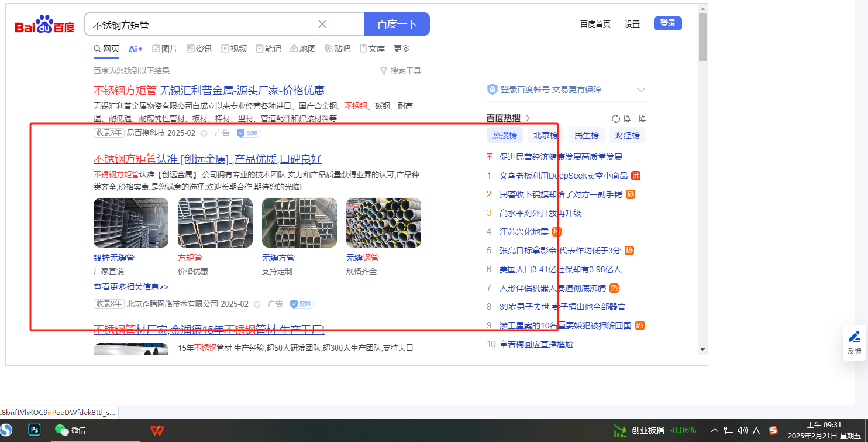Switch to the 图片 search tab
This screenshot has width=868, height=442.
165,49
